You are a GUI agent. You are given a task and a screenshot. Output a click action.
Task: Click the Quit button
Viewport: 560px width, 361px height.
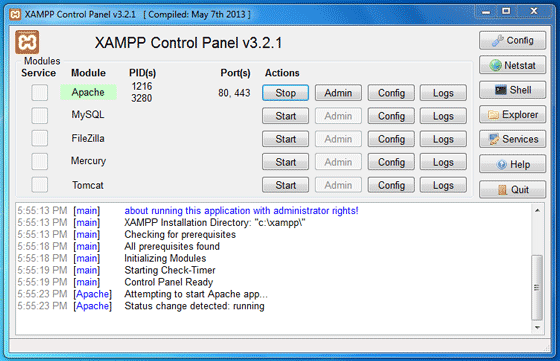click(x=512, y=189)
